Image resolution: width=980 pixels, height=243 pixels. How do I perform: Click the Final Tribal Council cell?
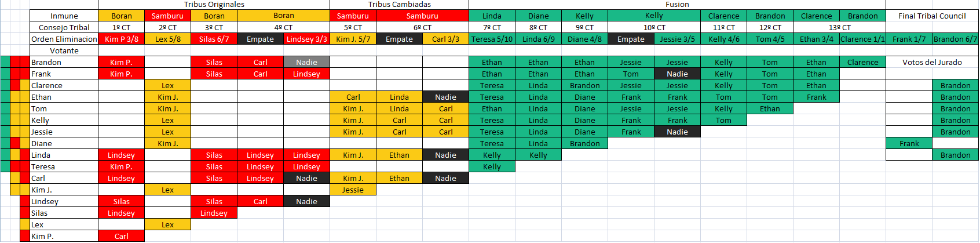click(932, 16)
